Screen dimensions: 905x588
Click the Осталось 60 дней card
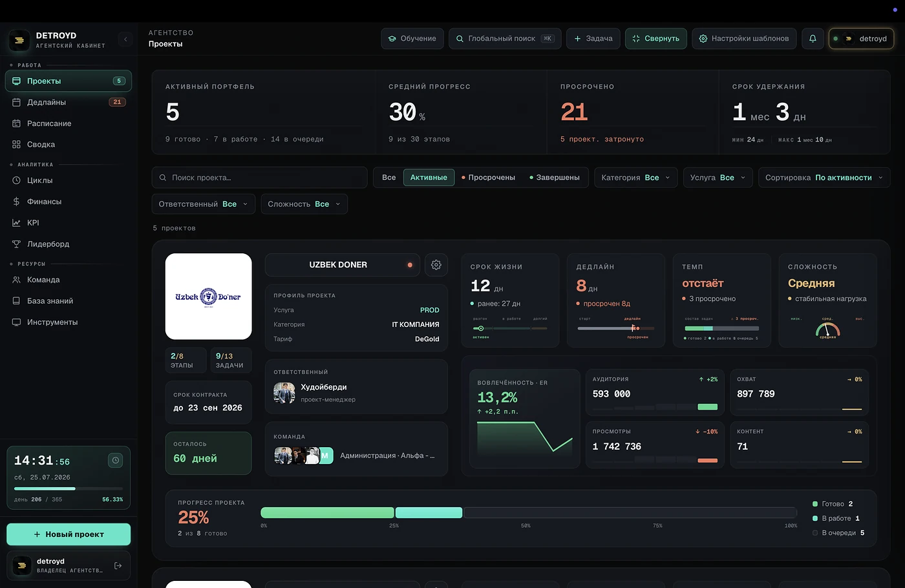pos(208,454)
